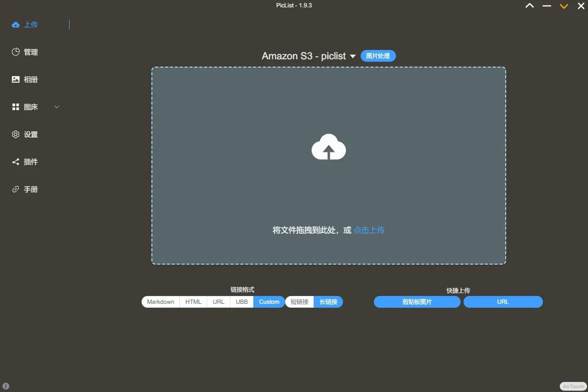Select 长链接 long link option

click(x=328, y=302)
